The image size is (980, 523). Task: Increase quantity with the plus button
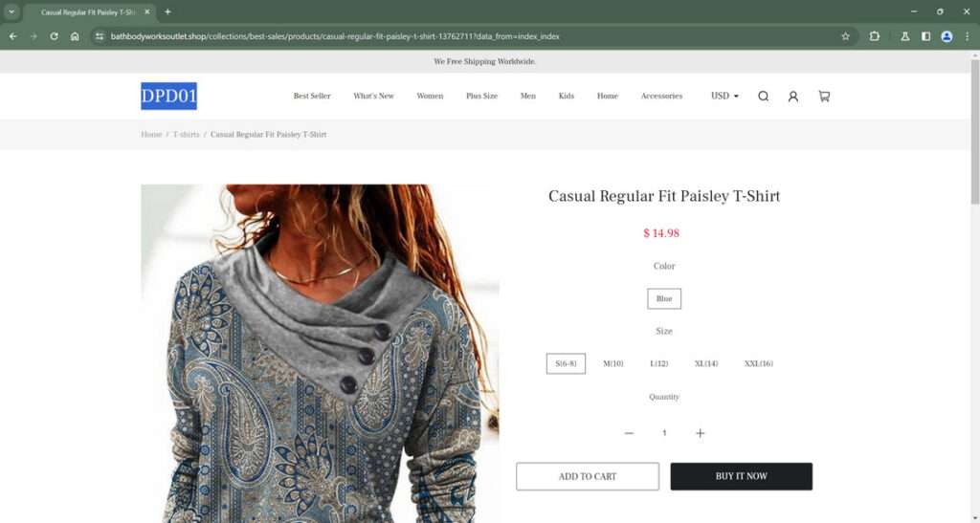point(700,433)
